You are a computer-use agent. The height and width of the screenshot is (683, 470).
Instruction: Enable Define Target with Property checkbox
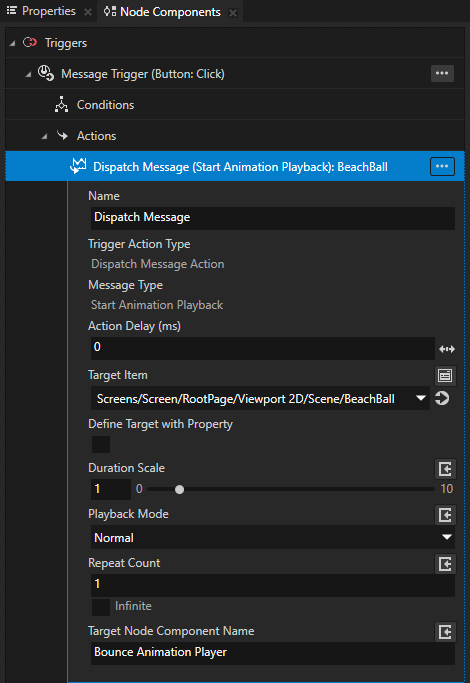pos(101,444)
